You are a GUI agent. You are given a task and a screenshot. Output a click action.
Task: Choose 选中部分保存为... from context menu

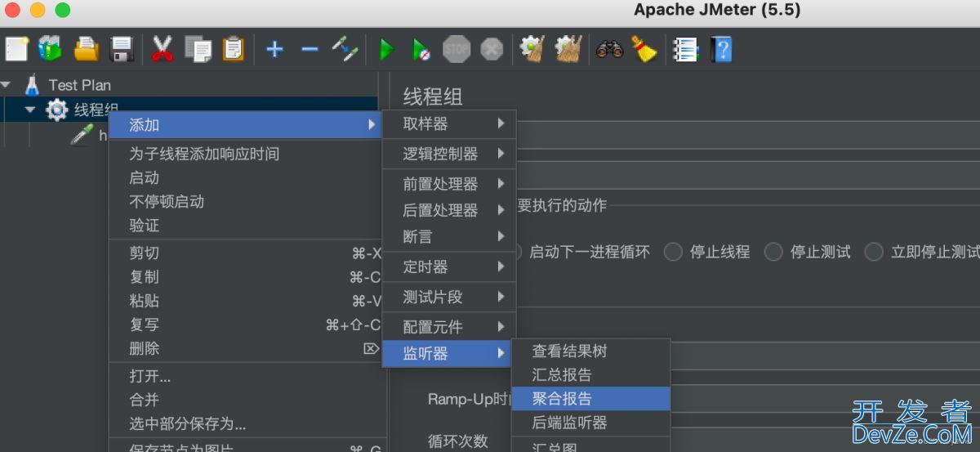pyautogui.click(x=245, y=424)
